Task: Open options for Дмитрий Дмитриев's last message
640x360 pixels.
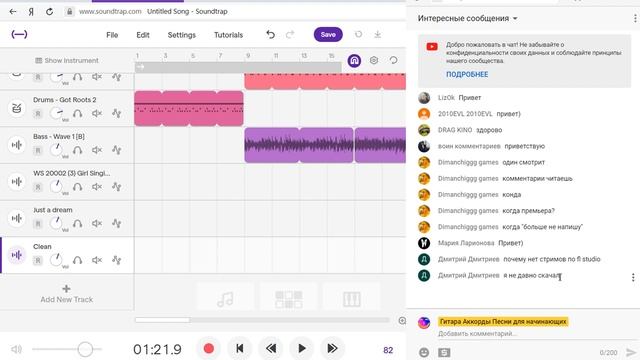Action: tap(633, 278)
